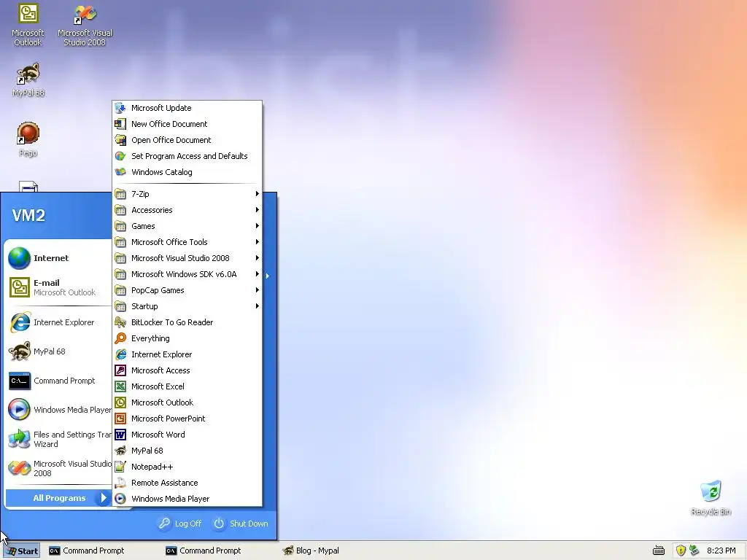The height and width of the screenshot is (560, 747).
Task: Click the network connection tray icon
Action: coord(694,551)
